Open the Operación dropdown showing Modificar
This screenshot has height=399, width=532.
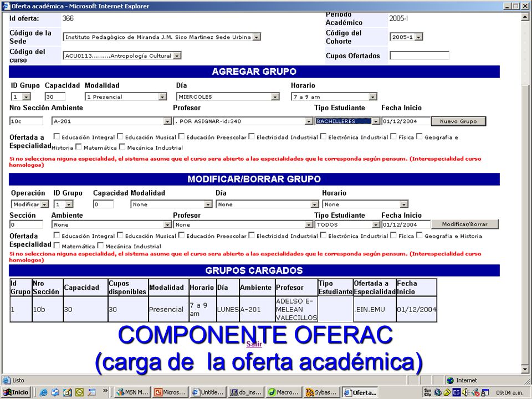30,204
